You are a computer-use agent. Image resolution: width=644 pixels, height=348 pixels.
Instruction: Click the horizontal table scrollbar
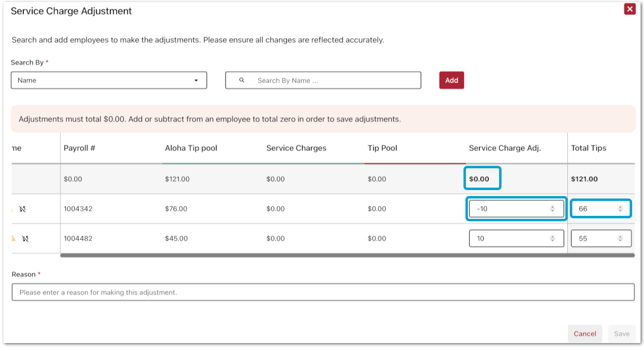click(346, 255)
